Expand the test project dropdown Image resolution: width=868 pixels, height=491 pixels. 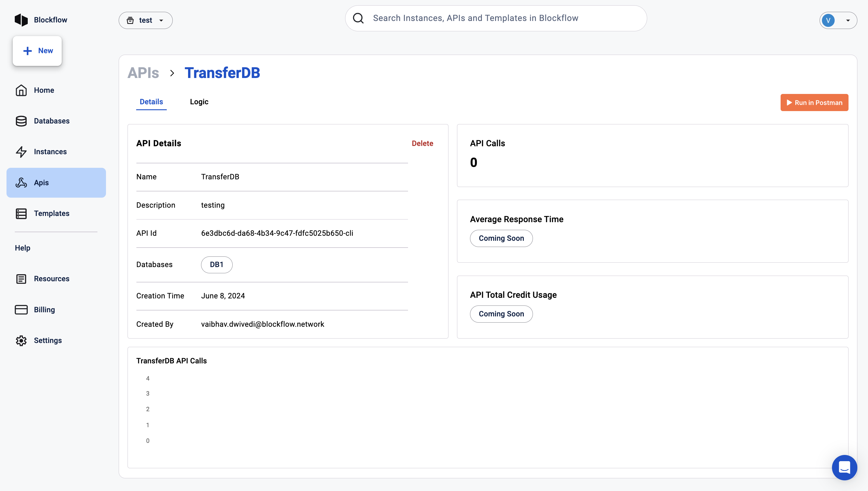[145, 20]
